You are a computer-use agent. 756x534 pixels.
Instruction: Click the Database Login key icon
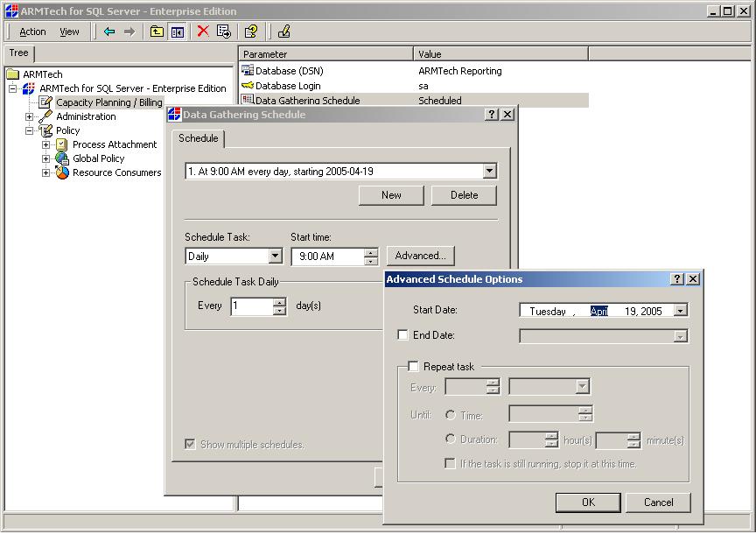248,86
